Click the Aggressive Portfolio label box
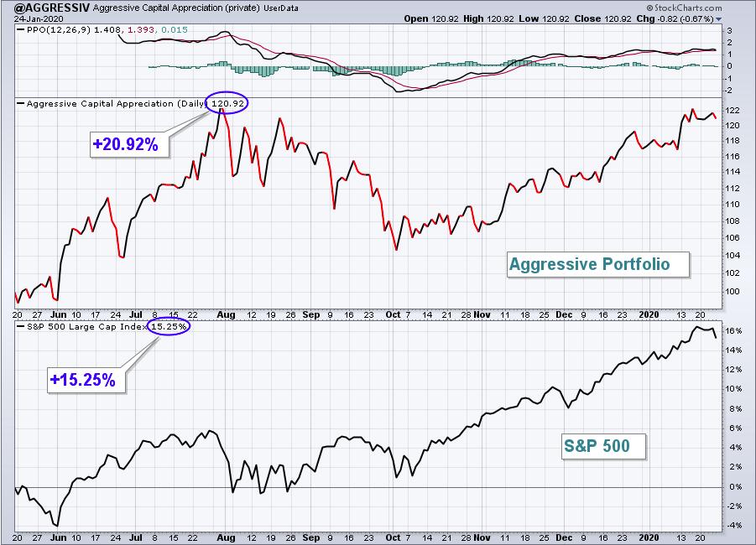756x545 pixels. click(x=598, y=264)
